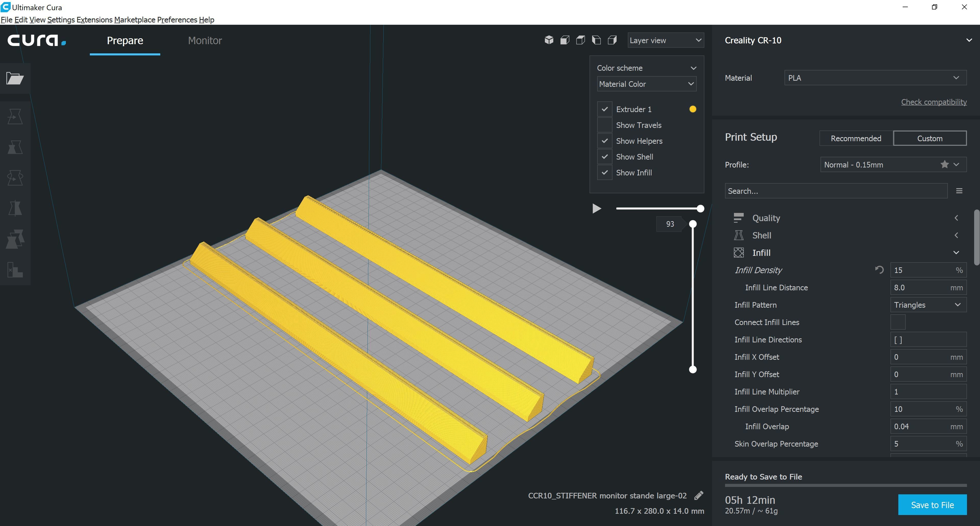
Task: Open the settings visibility hamburger menu
Action: click(x=959, y=191)
